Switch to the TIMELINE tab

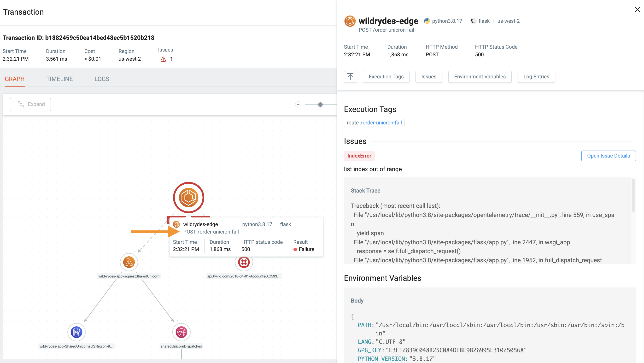pos(59,79)
